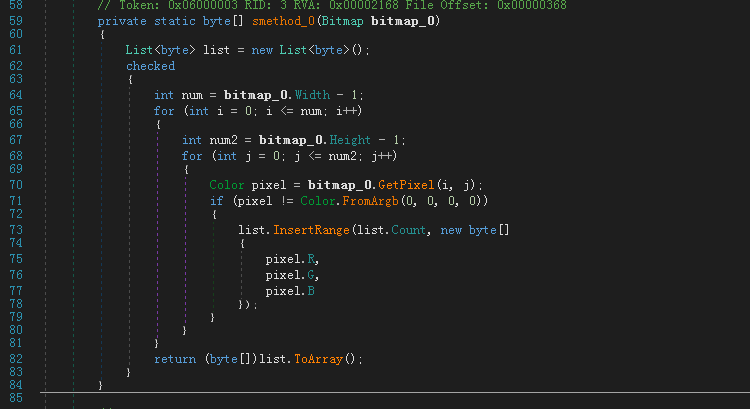750x409 pixels.
Task: Click the bitmap_0 parameter on line 59
Action: click(403, 21)
